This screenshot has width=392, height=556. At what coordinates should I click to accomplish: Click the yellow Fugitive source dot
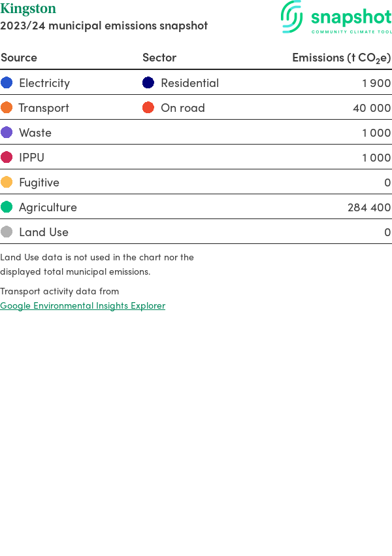[x=7, y=182]
